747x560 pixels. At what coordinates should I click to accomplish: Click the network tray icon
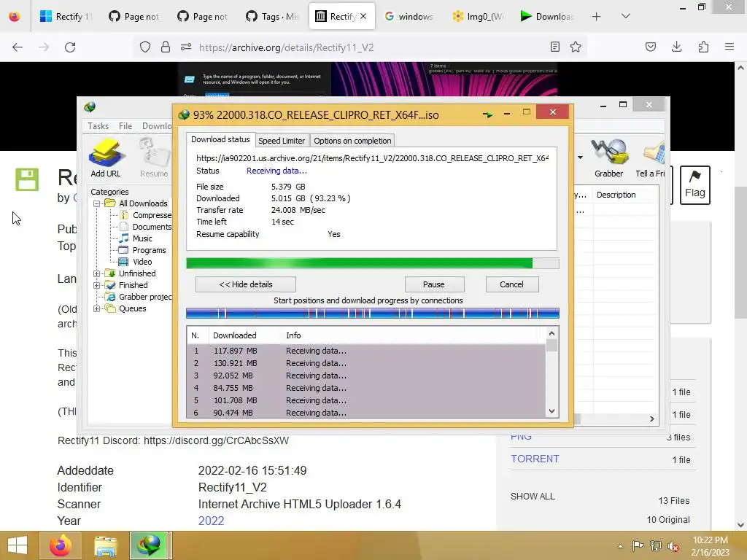656,546
